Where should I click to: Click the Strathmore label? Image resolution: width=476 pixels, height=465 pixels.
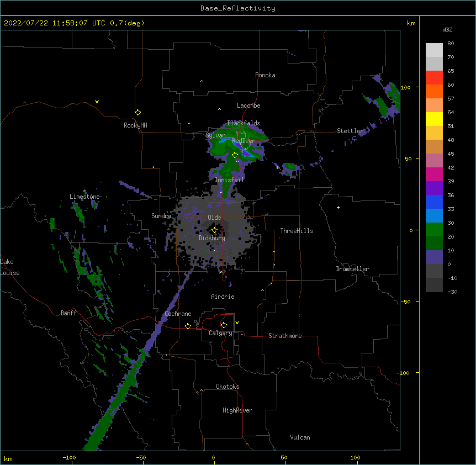[285, 336]
